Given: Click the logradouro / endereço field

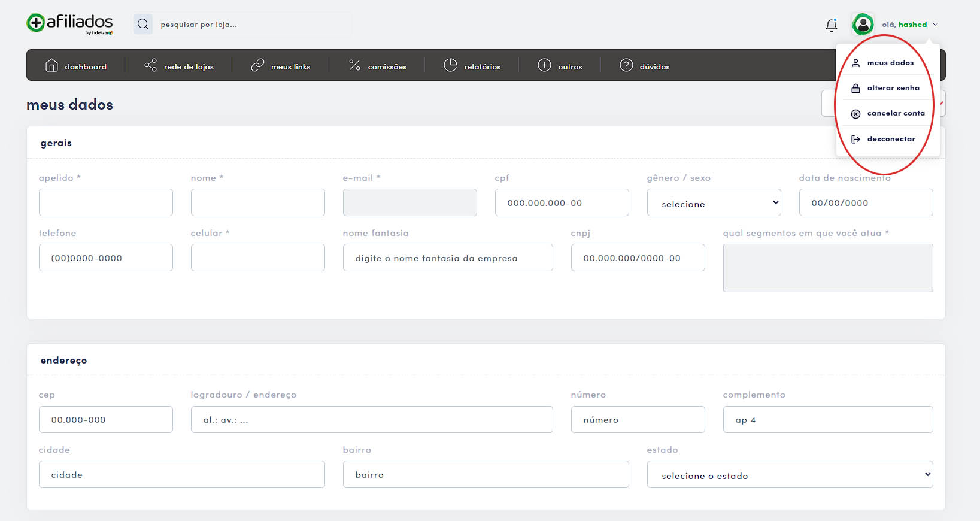Looking at the screenshot, I should coord(372,419).
